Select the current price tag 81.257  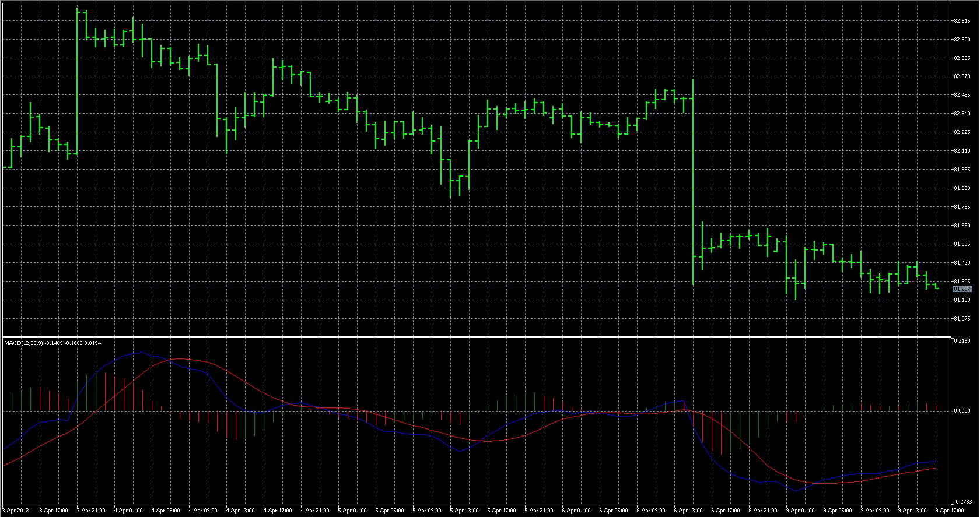click(962, 289)
